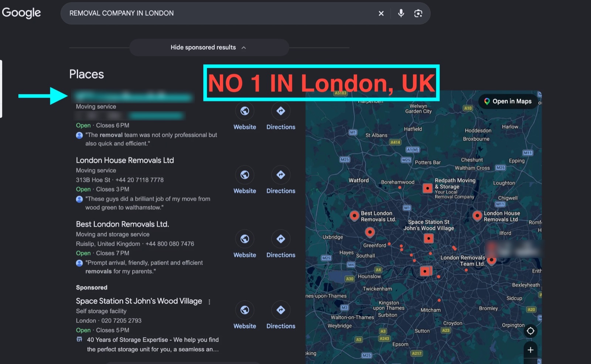Click the phone number +44 20 7118 7778

tap(140, 180)
